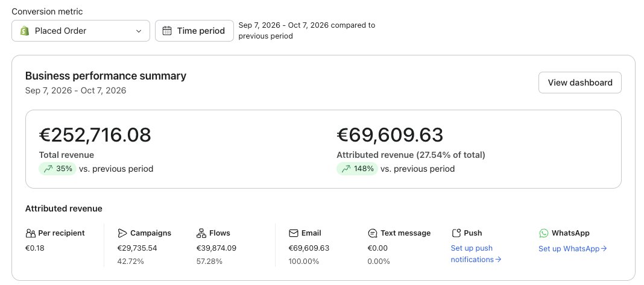This screenshot has width=644, height=285.
Task: Click the Per recipient people icon
Action: click(x=30, y=233)
